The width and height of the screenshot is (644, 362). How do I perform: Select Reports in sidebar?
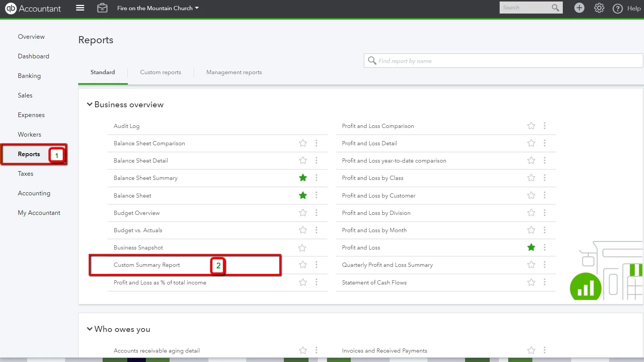pyautogui.click(x=29, y=154)
